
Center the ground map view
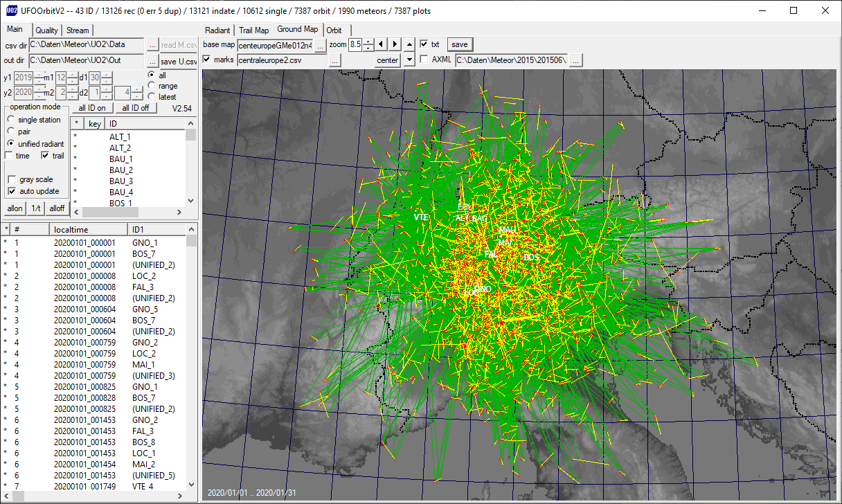tap(388, 60)
